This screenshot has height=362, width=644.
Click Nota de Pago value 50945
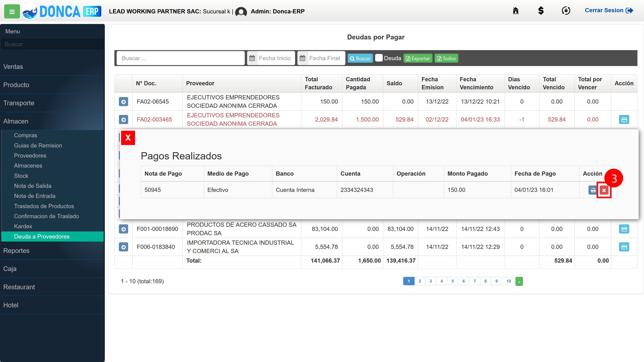tap(152, 190)
